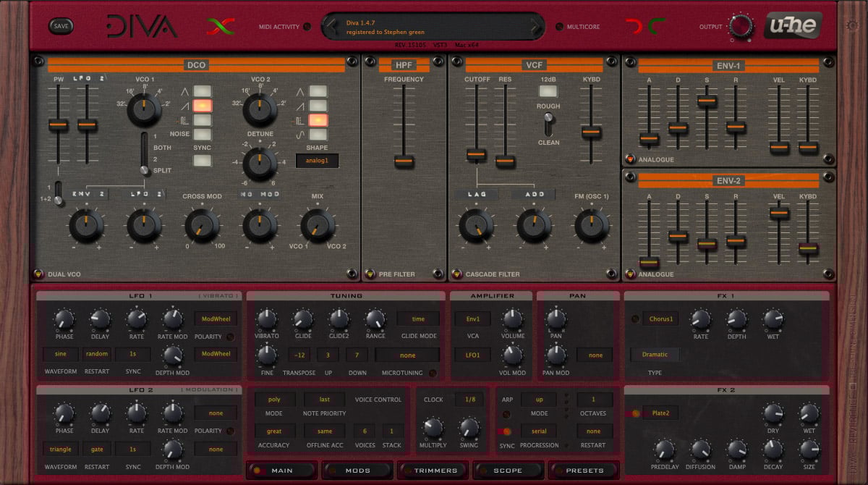Click the VCF CUTOFF slider handle
This screenshot has width=868, height=485.
[x=476, y=154]
